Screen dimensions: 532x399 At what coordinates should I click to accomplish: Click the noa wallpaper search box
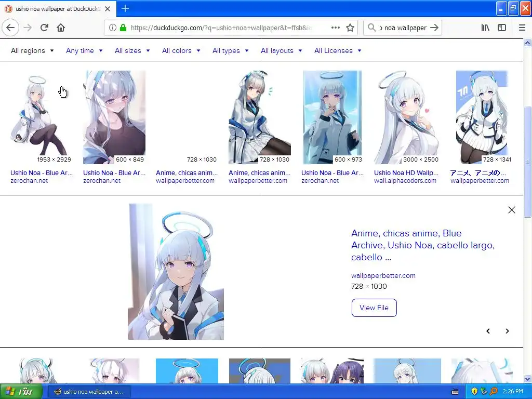403,28
